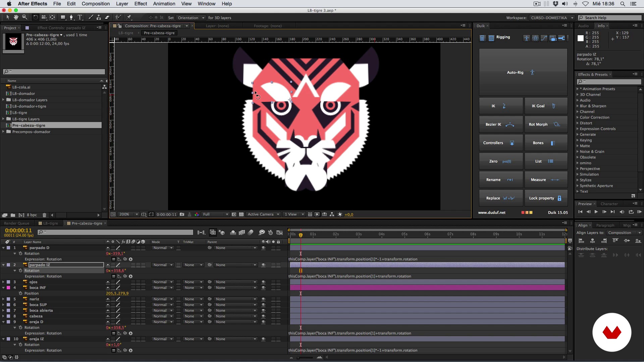This screenshot has width=644, height=362.
Task: Open Dropbox menu bar icon
Action: click(x=555, y=4)
